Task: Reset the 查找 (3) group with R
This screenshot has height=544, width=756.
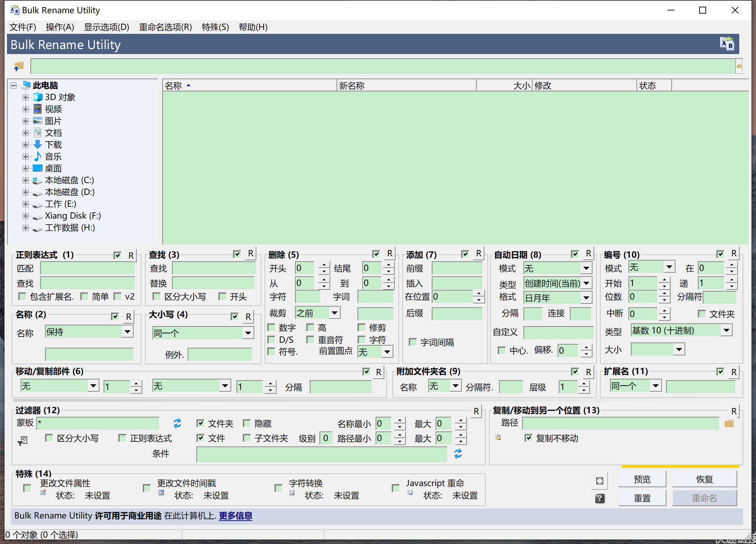Action: pos(250,254)
